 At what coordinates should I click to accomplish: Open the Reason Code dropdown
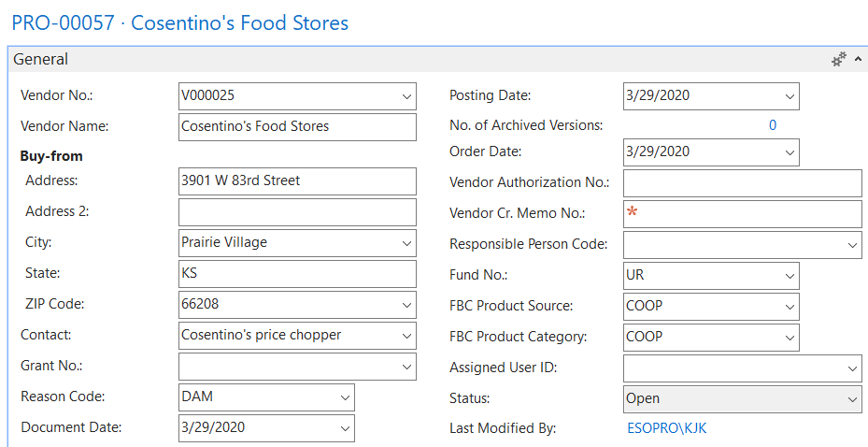point(345,397)
